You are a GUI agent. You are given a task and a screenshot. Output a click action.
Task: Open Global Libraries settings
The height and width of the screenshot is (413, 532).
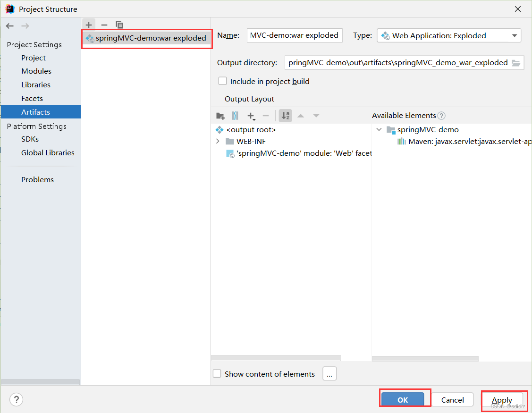(x=48, y=153)
